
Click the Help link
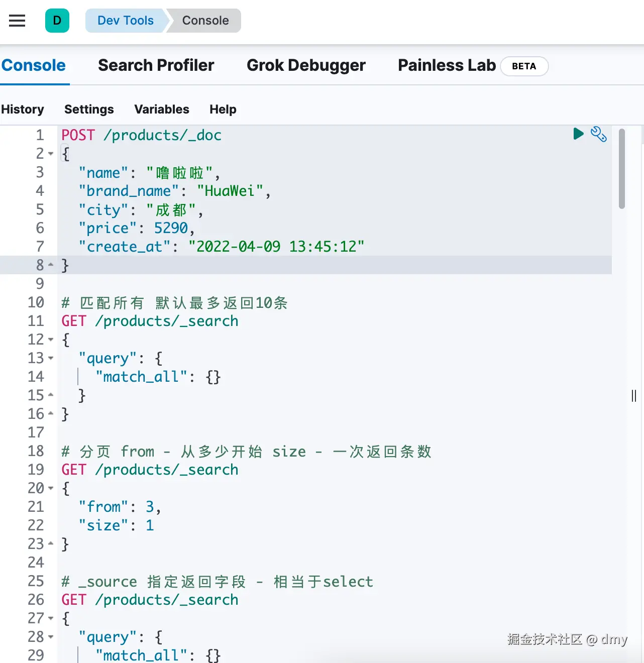223,109
